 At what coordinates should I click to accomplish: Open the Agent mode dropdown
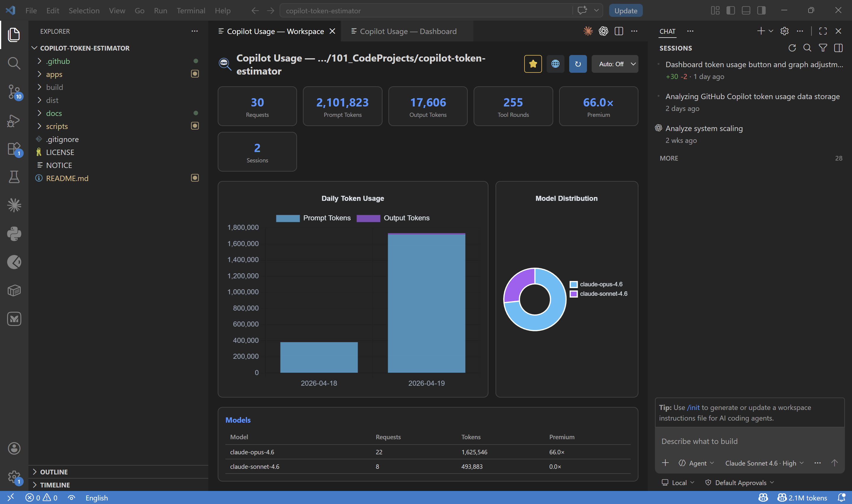point(696,463)
